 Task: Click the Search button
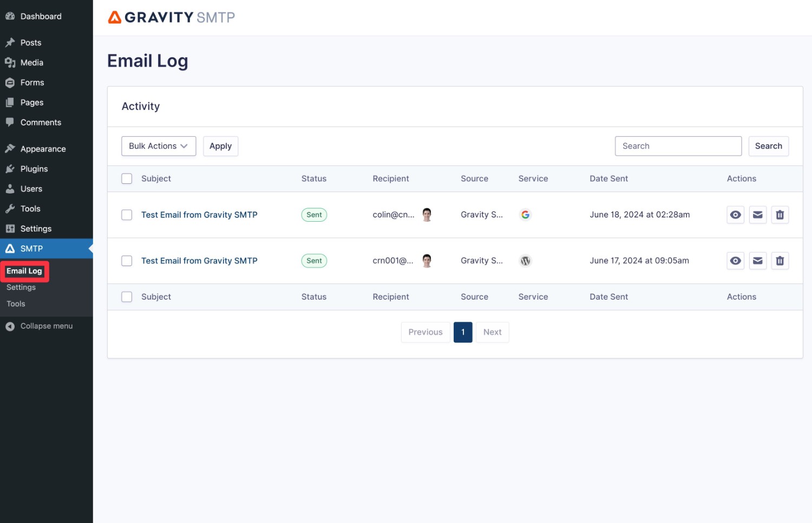(768, 146)
